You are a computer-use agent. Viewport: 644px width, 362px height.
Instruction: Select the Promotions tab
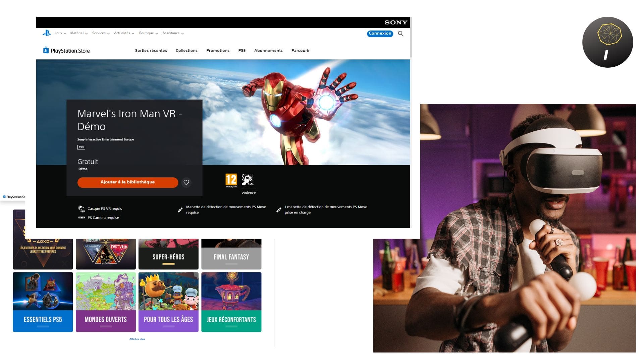[218, 50]
